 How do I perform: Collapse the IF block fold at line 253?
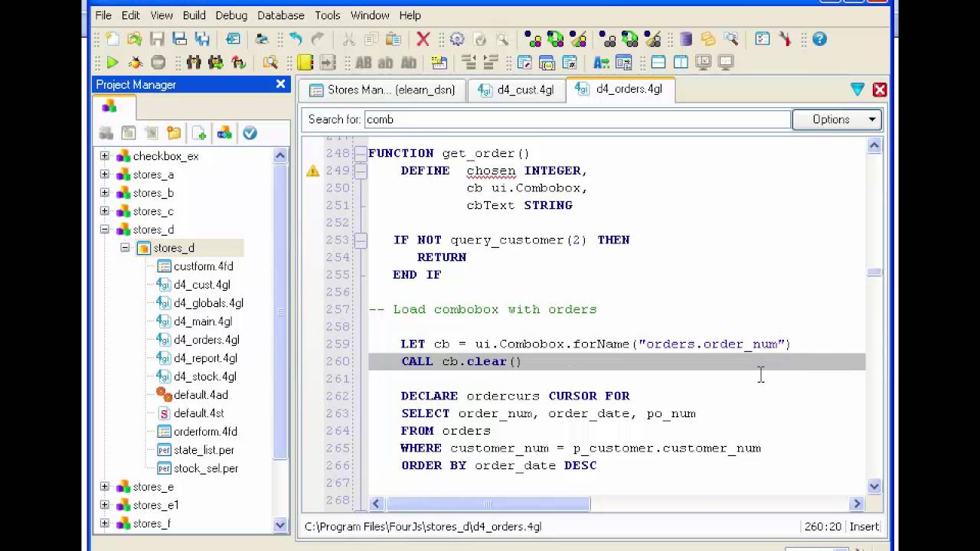(361, 240)
